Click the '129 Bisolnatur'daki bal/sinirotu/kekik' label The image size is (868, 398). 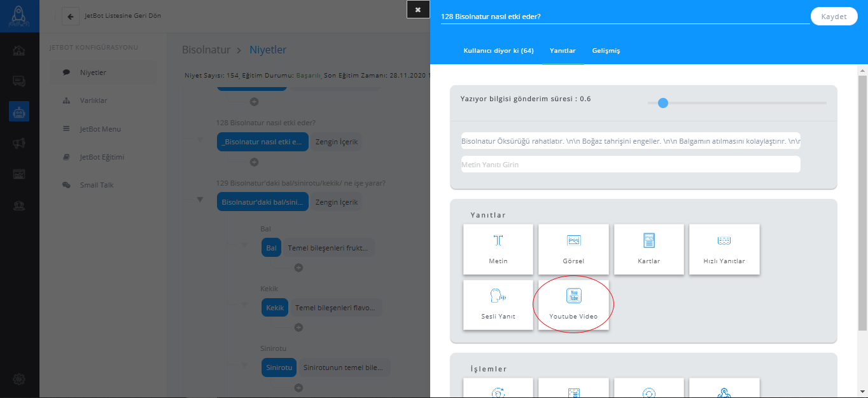click(301, 183)
